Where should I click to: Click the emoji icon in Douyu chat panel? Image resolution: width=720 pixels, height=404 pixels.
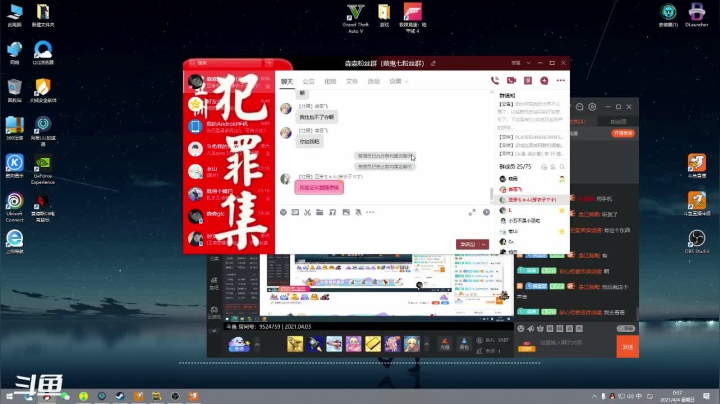tap(520, 328)
